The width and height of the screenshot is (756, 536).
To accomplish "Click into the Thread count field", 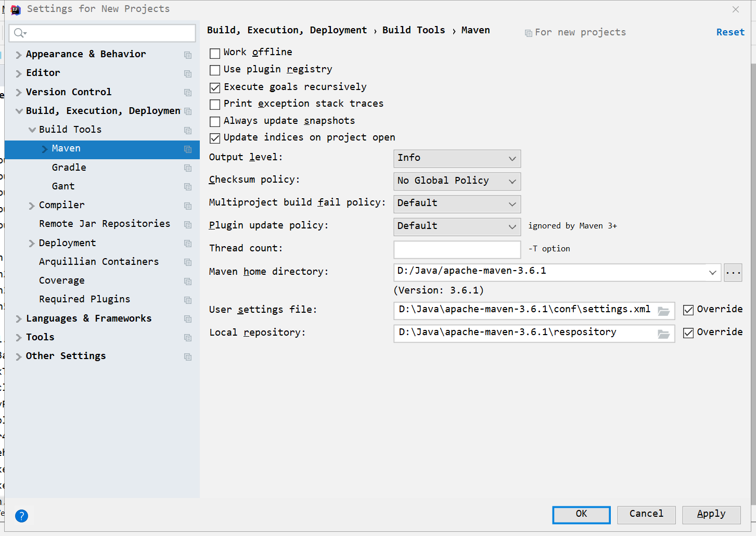I will 457,249.
